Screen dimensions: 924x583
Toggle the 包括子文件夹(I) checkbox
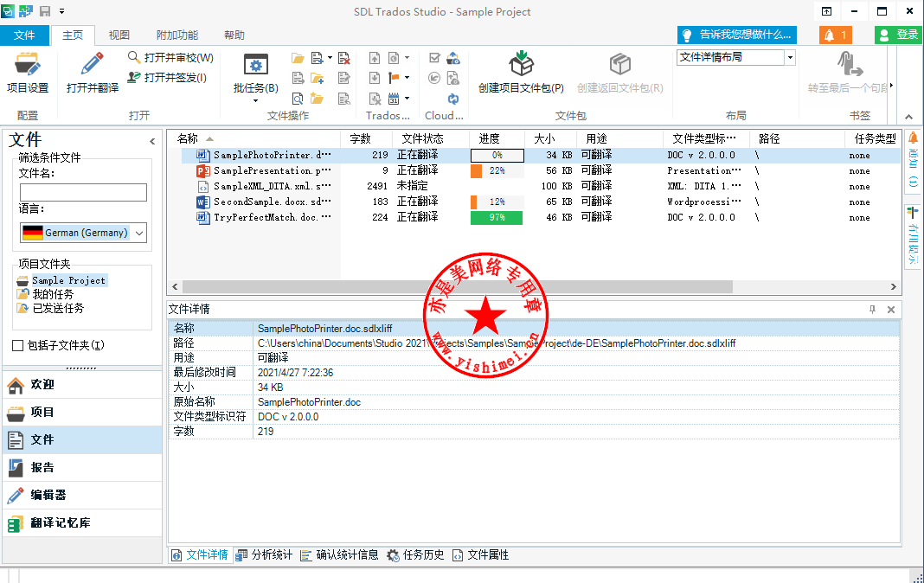click(x=17, y=346)
